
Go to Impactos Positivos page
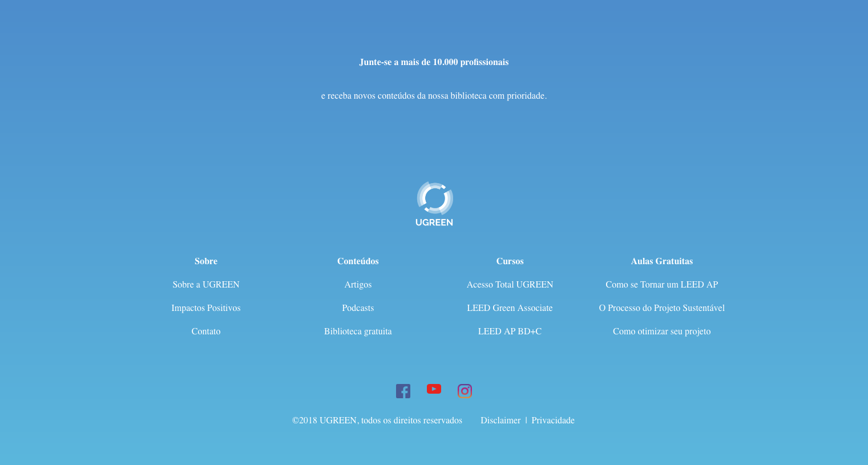coord(206,308)
